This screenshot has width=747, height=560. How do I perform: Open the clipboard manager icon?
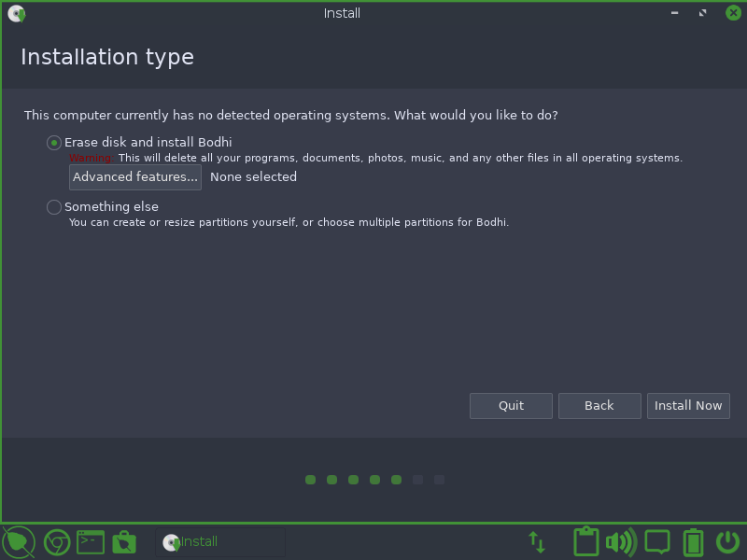[585, 541]
